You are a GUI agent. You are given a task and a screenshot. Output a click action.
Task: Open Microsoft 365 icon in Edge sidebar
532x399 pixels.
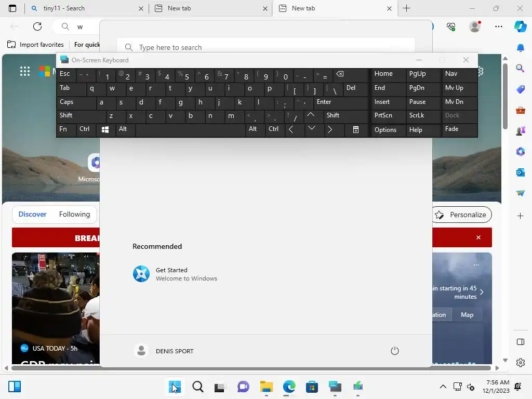pos(520,151)
